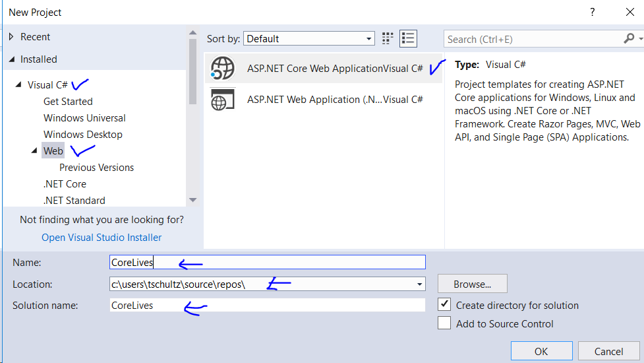This screenshot has height=363, width=644.
Task: Collapse the Installed section
Action: [12, 59]
